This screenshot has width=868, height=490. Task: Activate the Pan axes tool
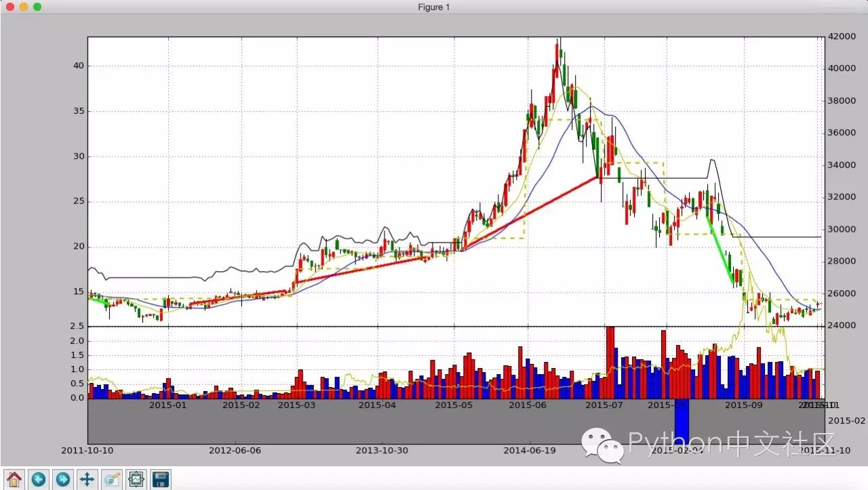click(x=87, y=479)
